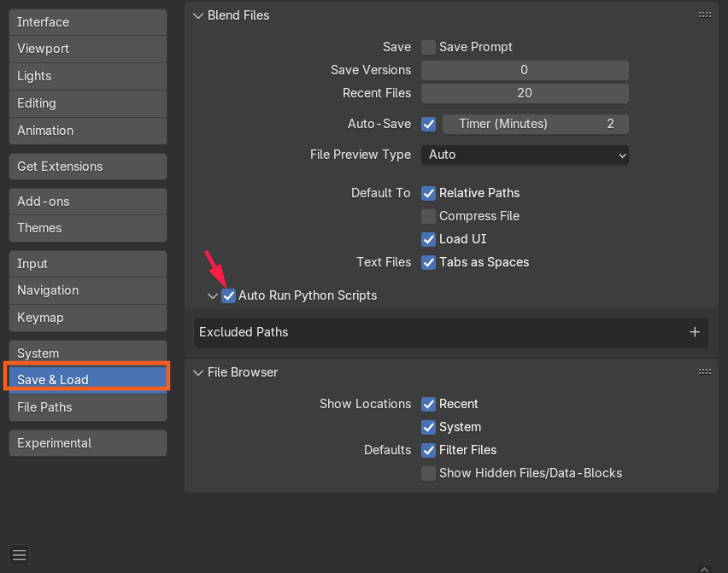
Task: Click the File Browser panel drag handle
Action: click(x=704, y=372)
